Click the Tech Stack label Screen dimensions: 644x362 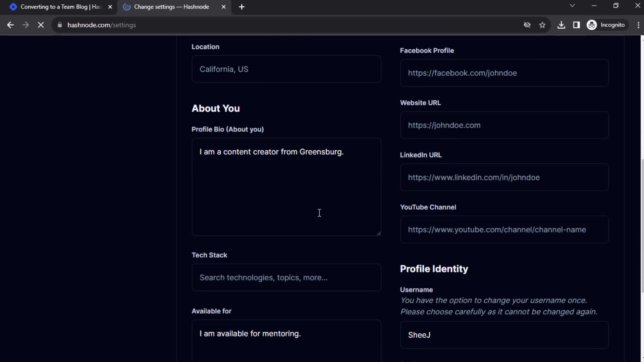(209, 255)
